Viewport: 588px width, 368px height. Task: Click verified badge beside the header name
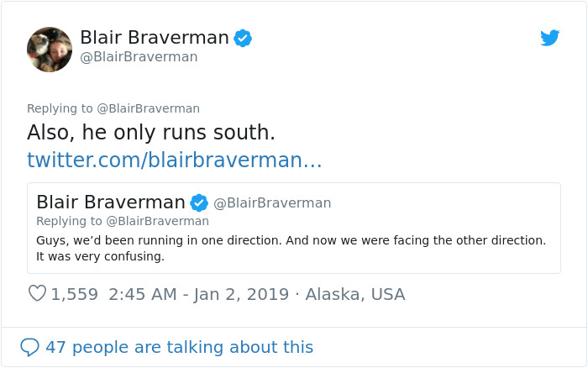click(243, 38)
